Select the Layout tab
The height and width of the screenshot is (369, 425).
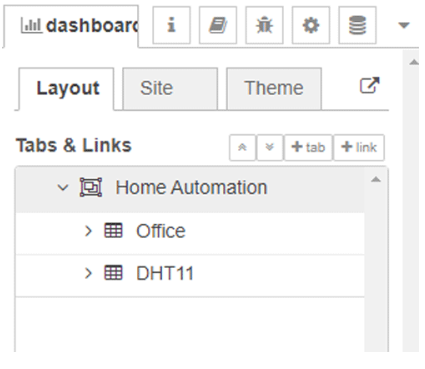(x=66, y=89)
